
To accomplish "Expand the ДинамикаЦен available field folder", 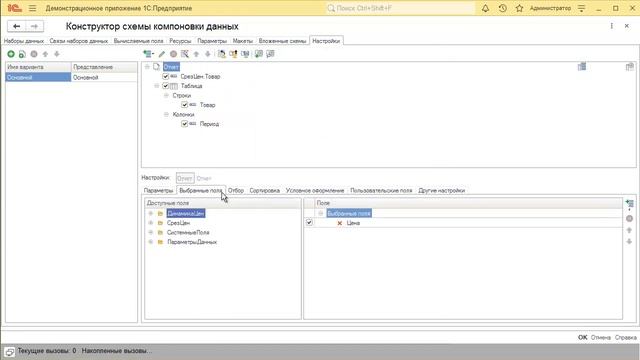I will pos(151,213).
